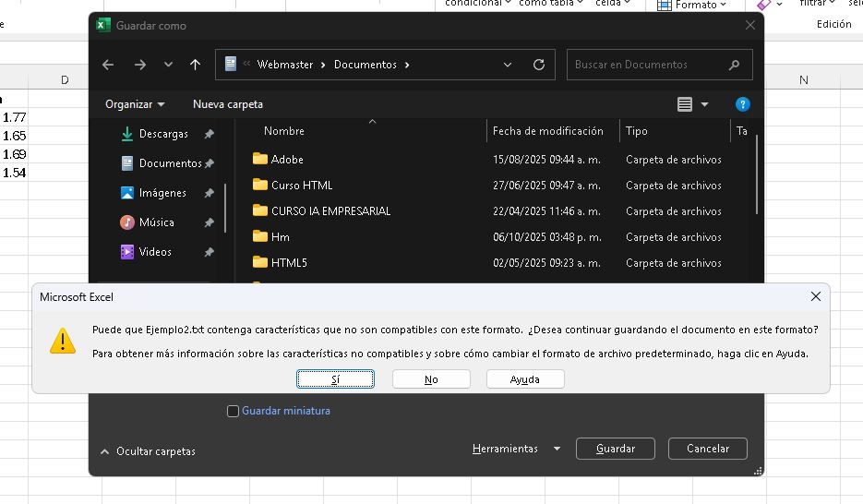Click the Hm folder icon
The height and width of the screenshot is (504, 863).
(x=259, y=236)
